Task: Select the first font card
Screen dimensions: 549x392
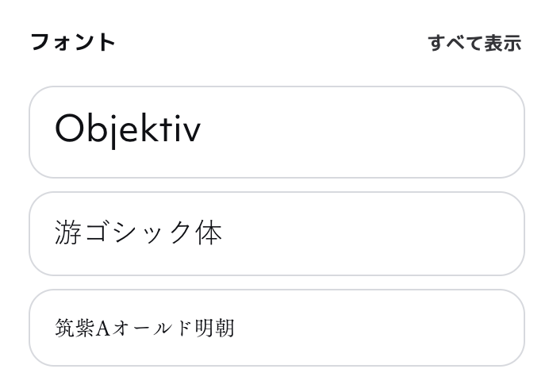Action: [x=276, y=132]
